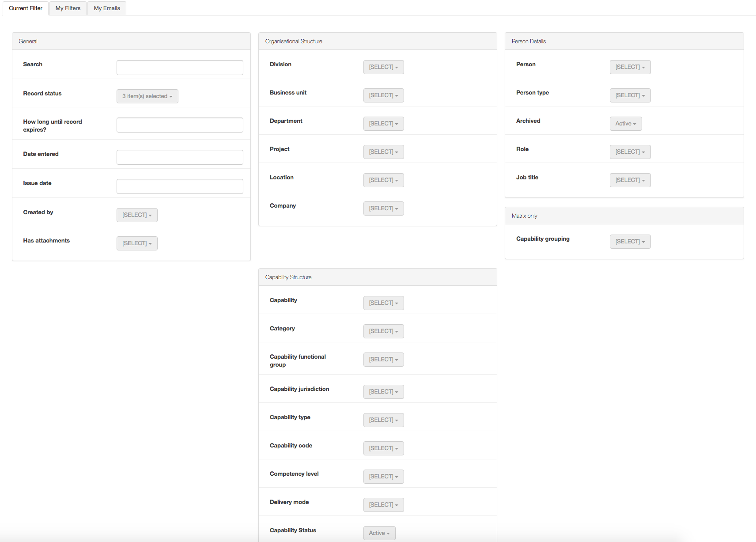Open the Created by dropdown
This screenshot has width=756, height=542.
click(x=137, y=215)
